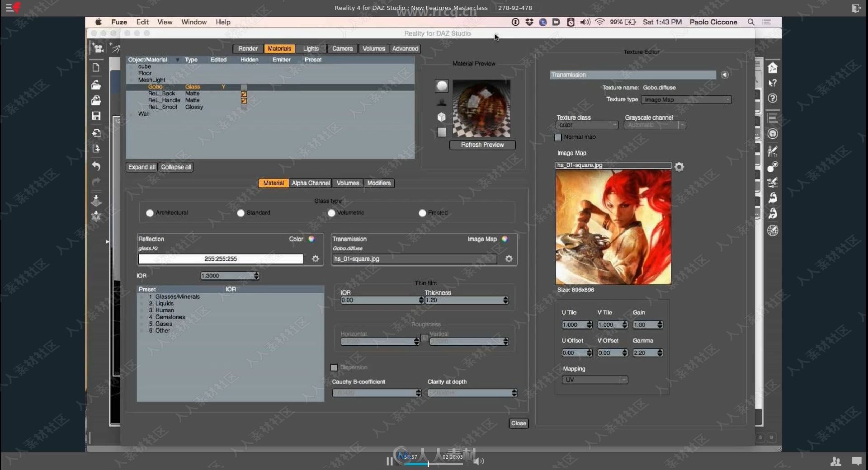Viewport: 868px width, 470px height.
Task: Click the Expand all button
Action: 142,167
